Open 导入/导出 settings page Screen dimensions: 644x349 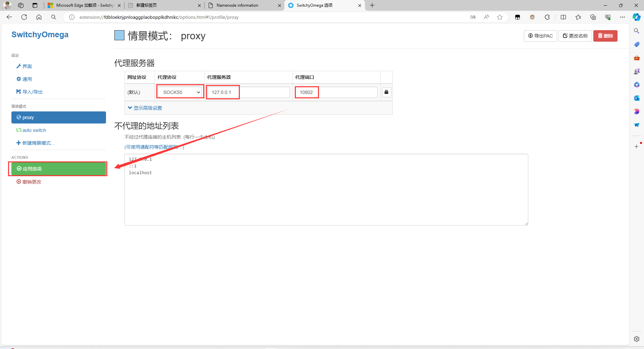(x=30, y=92)
